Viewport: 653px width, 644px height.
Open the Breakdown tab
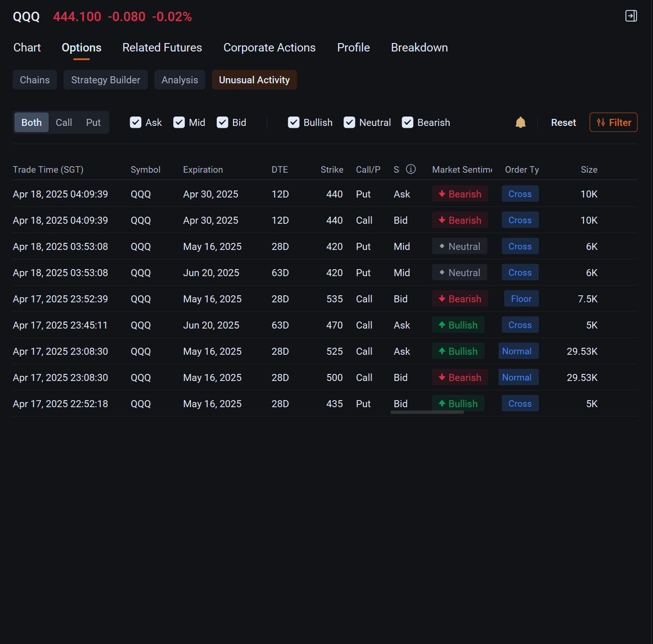(x=419, y=48)
